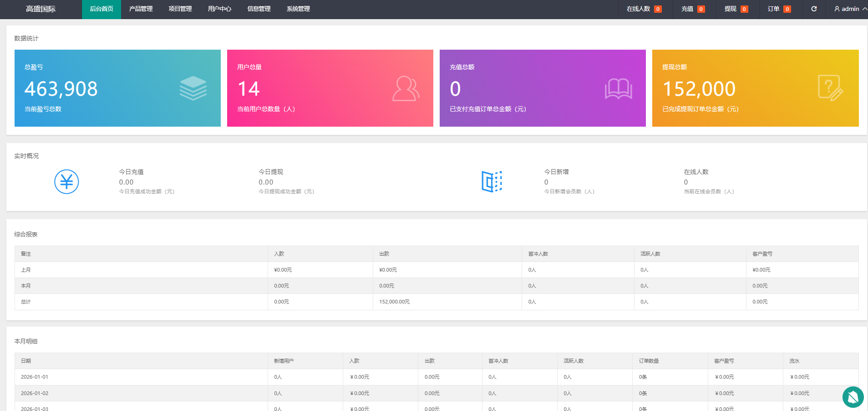Image resolution: width=868 pixels, height=411 pixels.
Task: Open the floating customer service icon bottom right
Action: [852, 397]
